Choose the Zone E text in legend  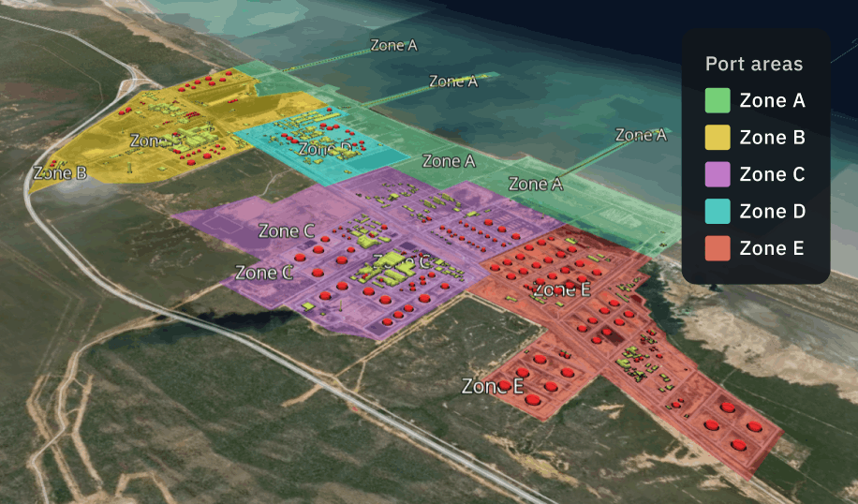[772, 248]
